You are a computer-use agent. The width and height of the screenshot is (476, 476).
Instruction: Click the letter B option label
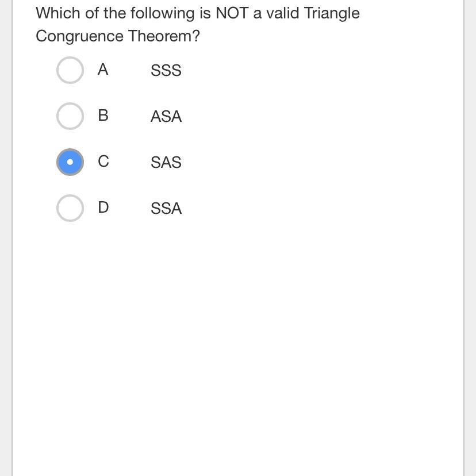click(x=103, y=116)
